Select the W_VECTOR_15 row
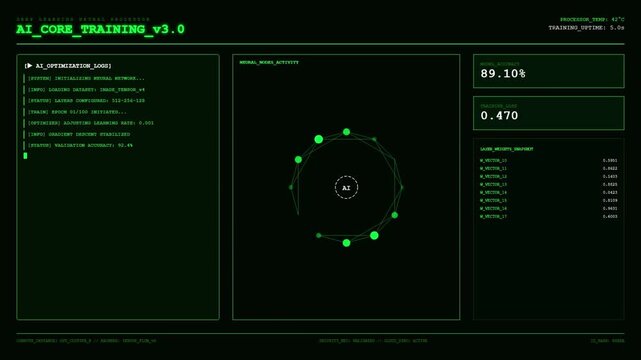The width and height of the screenshot is (641, 360). 549,200
